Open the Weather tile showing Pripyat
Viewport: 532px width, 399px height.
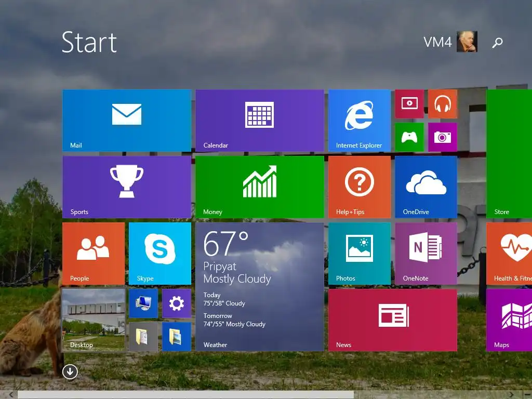pos(260,286)
